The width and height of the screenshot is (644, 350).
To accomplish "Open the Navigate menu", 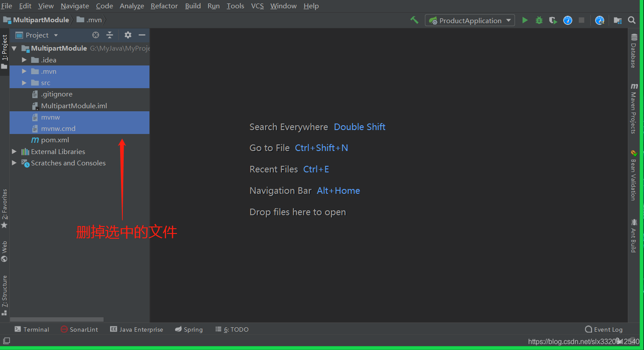I will tap(75, 6).
